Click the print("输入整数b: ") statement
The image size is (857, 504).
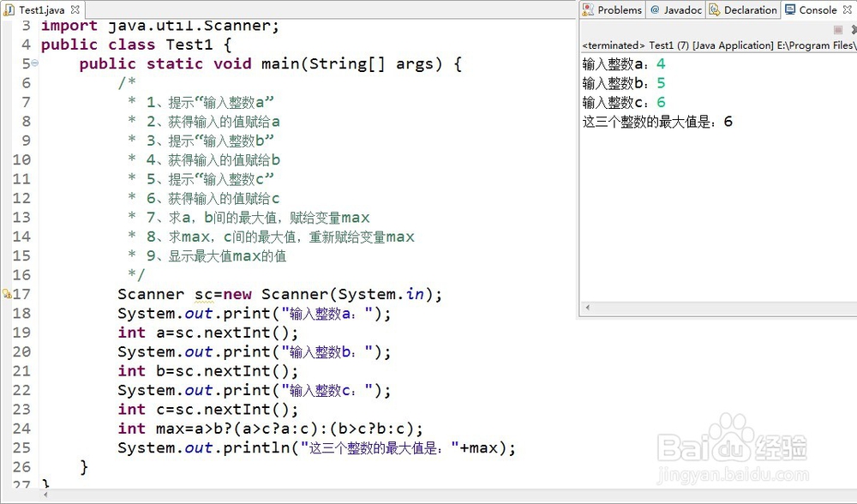click(255, 352)
